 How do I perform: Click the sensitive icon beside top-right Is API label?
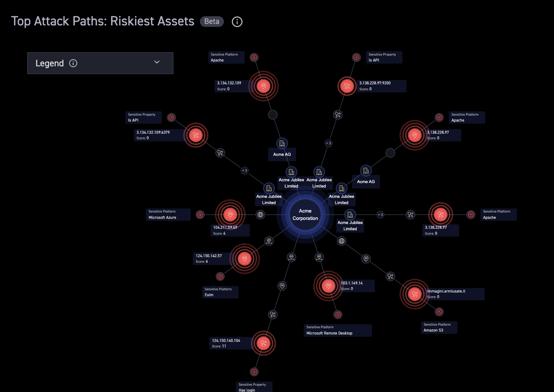point(356,57)
